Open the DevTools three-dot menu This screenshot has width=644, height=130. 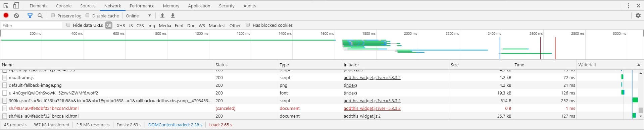(628, 6)
